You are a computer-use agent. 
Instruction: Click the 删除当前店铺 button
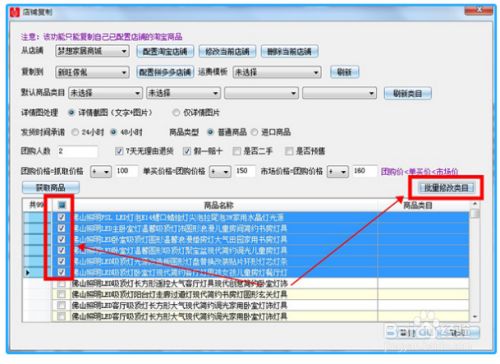click(289, 52)
